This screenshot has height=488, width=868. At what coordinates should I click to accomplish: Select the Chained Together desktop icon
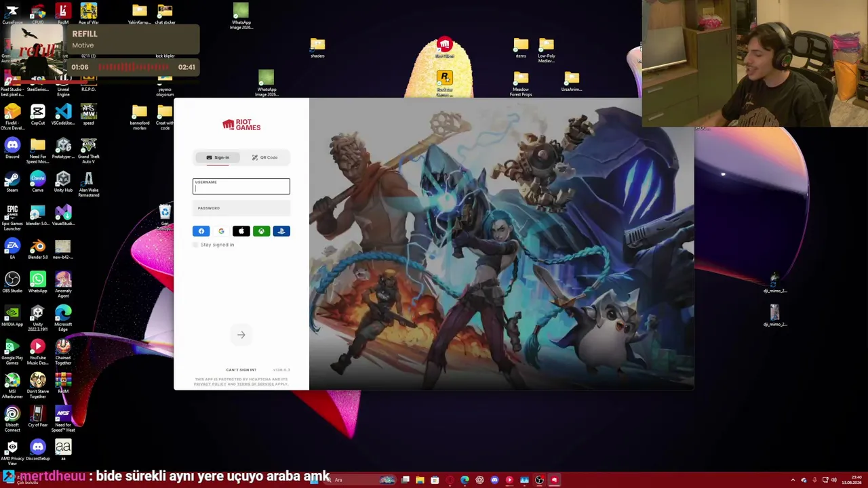pos(63,351)
